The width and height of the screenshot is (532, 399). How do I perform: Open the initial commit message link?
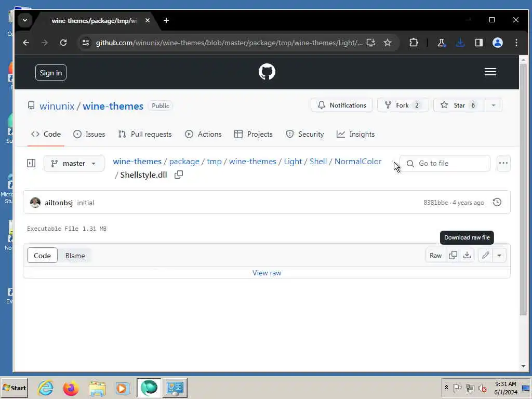86,203
